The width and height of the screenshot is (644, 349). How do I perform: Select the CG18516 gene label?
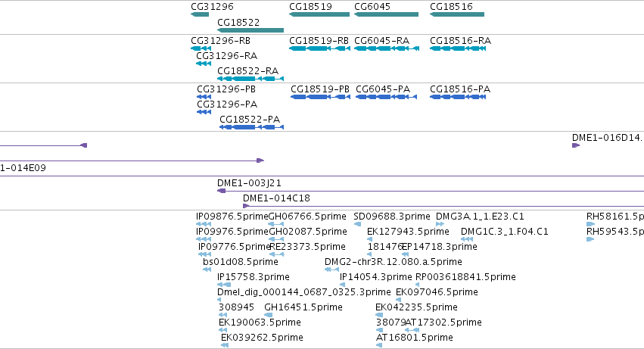(x=451, y=7)
